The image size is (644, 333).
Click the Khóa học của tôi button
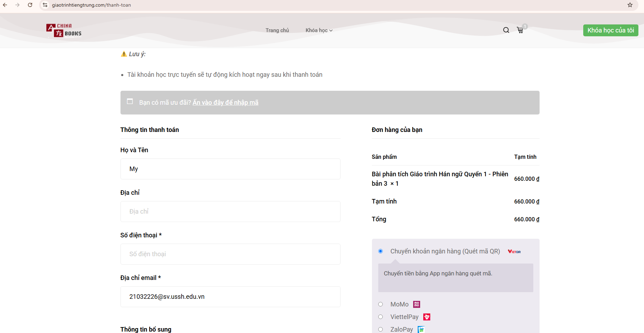610,30
